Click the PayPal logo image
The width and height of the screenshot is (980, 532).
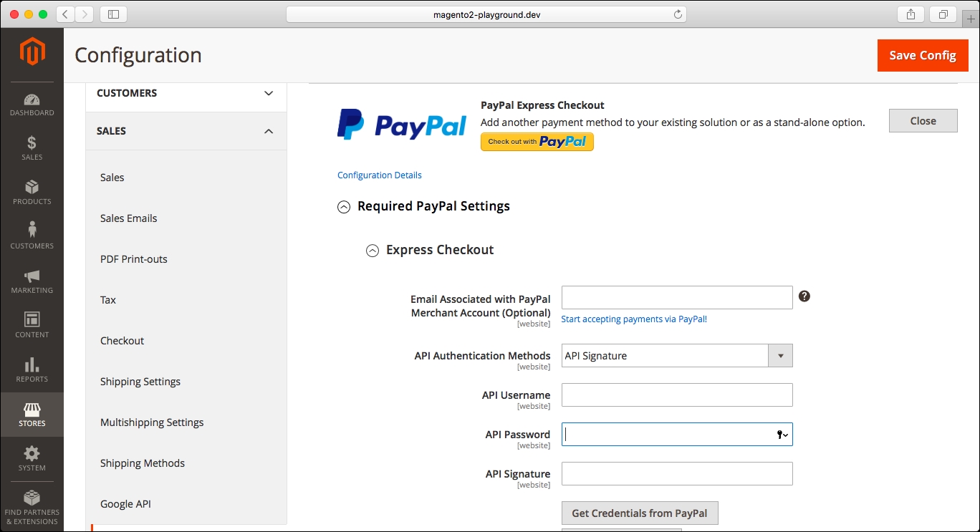[402, 125]
